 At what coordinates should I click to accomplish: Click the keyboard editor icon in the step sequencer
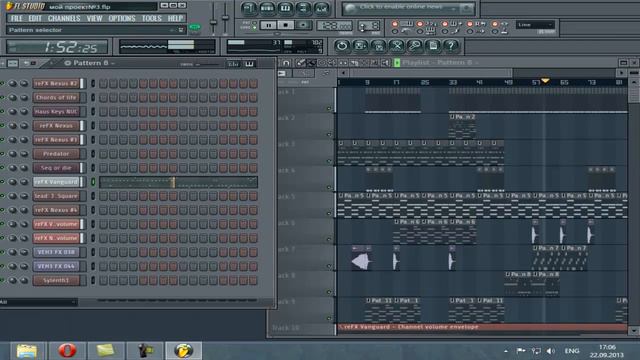coord(249,64)
